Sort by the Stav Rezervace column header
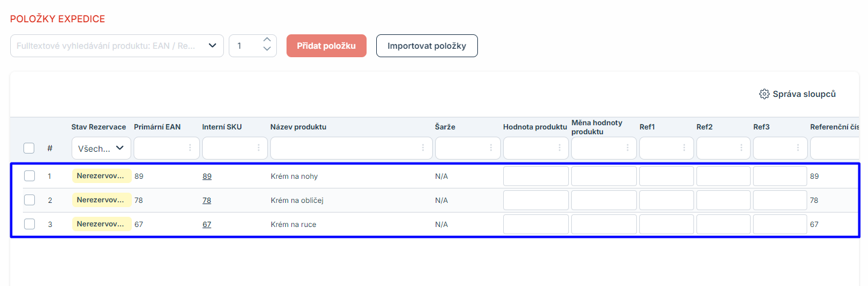 coord(99,127)
